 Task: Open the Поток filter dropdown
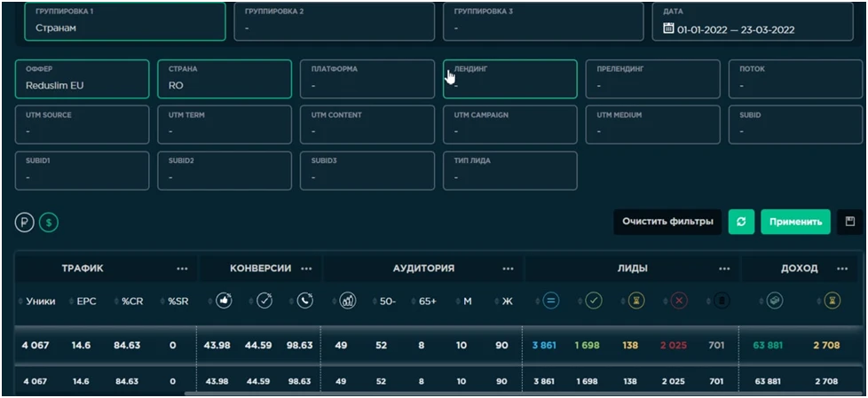click(795, 79)
